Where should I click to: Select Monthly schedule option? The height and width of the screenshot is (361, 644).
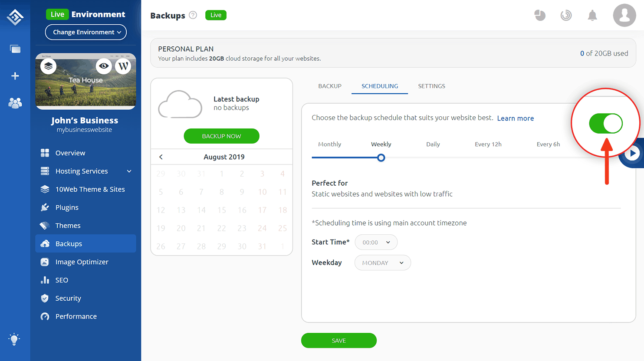pos(330,144)
